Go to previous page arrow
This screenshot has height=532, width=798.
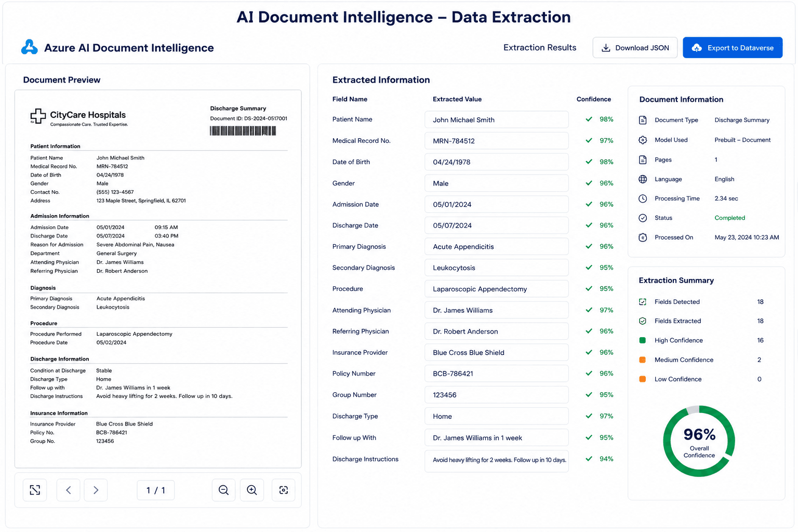(69, 490)
